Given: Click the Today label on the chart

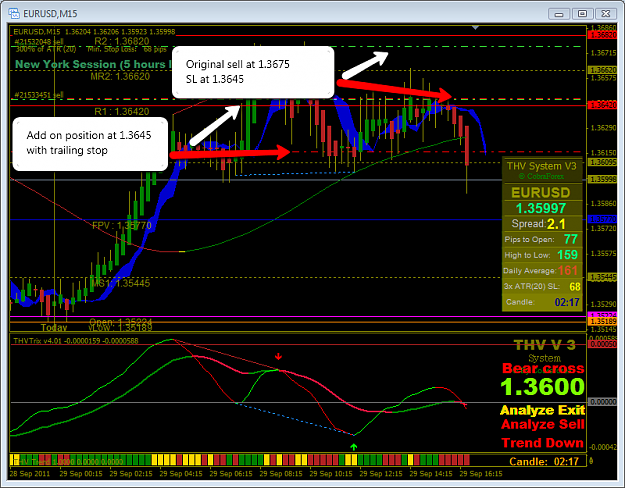Looking at the screenshot, I should click(x=54, y=328).
